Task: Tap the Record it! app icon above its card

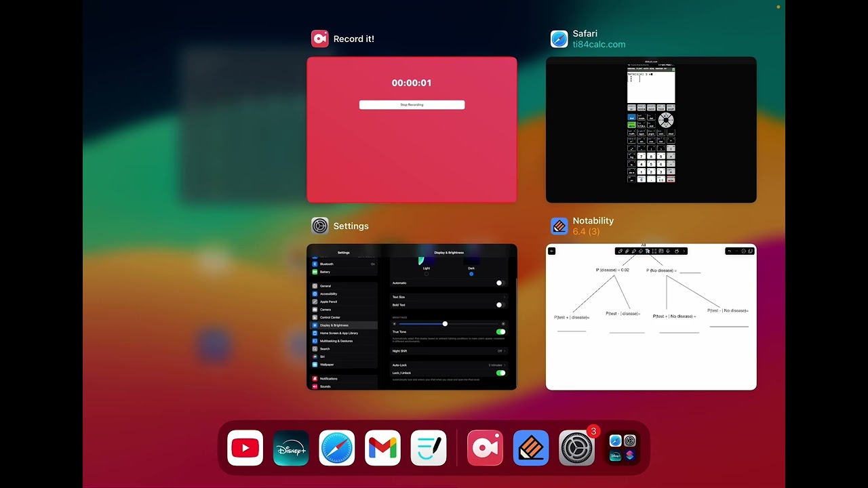Action: pos(320,39)
